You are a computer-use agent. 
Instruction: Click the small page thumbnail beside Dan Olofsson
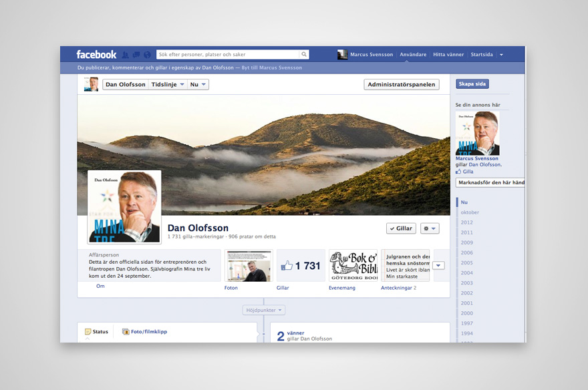pos(91,84)
